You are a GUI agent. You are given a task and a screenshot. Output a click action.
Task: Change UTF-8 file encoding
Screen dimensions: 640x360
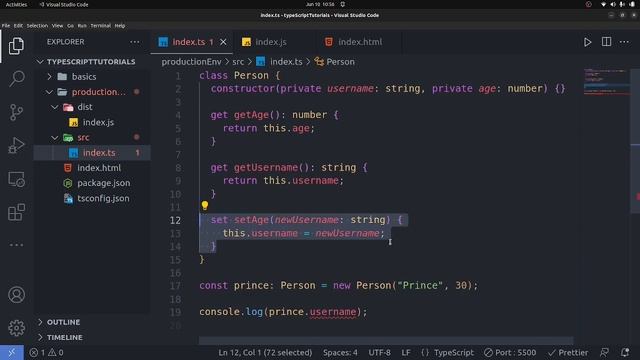[380, 352]
